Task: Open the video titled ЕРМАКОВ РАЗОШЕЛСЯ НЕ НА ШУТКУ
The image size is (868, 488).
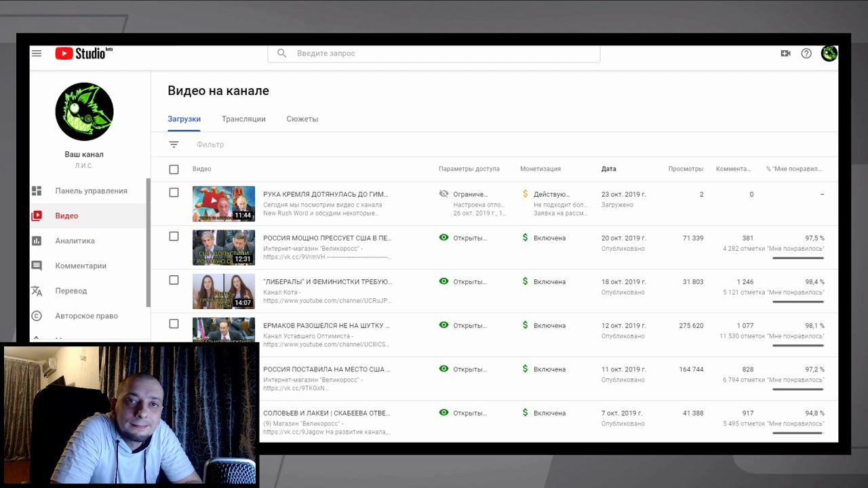Action: (327, 325)
